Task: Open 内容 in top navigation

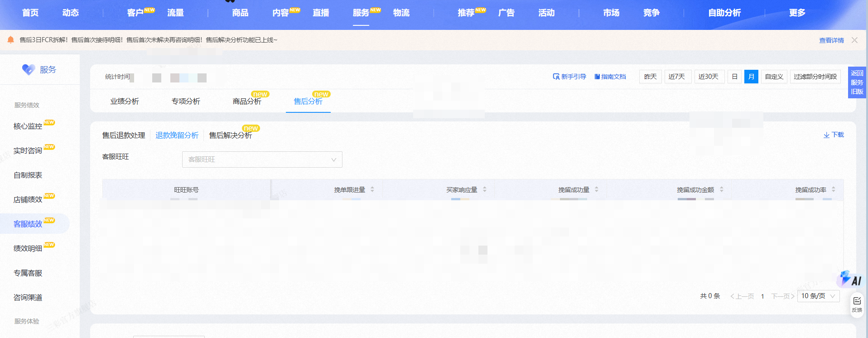Action: coord(280,13)
